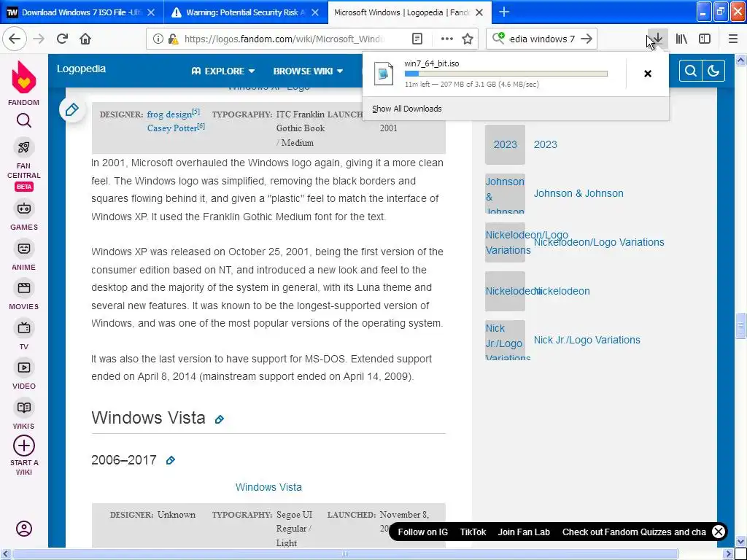Open the user profile icon in sidebar

tap(24, 529)
